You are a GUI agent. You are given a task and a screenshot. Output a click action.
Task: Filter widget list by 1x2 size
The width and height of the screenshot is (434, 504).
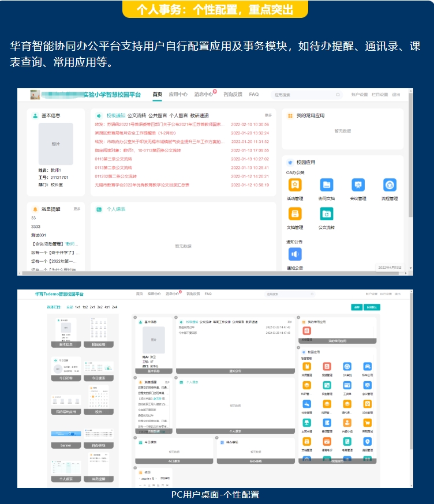[85, 307]
